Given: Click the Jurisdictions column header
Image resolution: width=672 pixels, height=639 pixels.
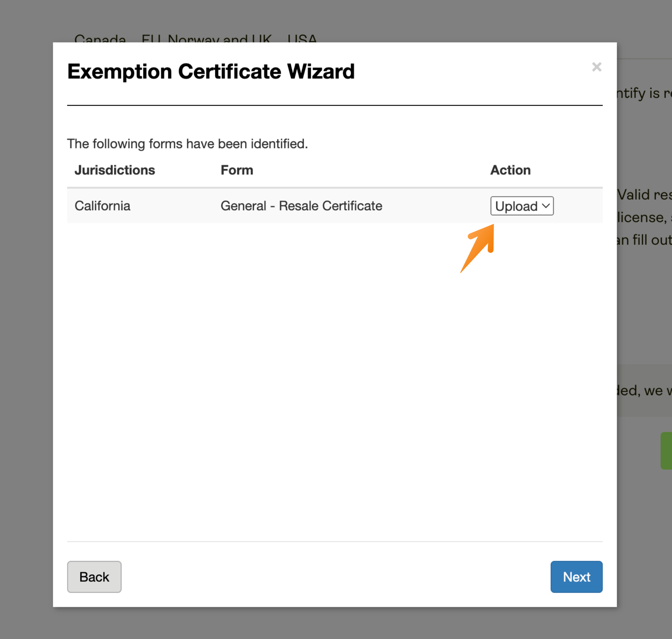Looking at the screenshot, I should click(115, 170).
